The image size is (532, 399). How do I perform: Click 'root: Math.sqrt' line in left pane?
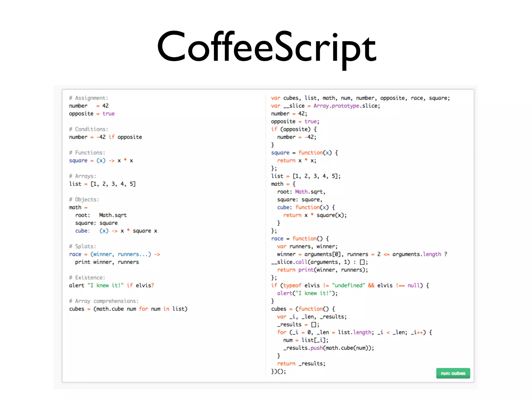click(101, 215)
